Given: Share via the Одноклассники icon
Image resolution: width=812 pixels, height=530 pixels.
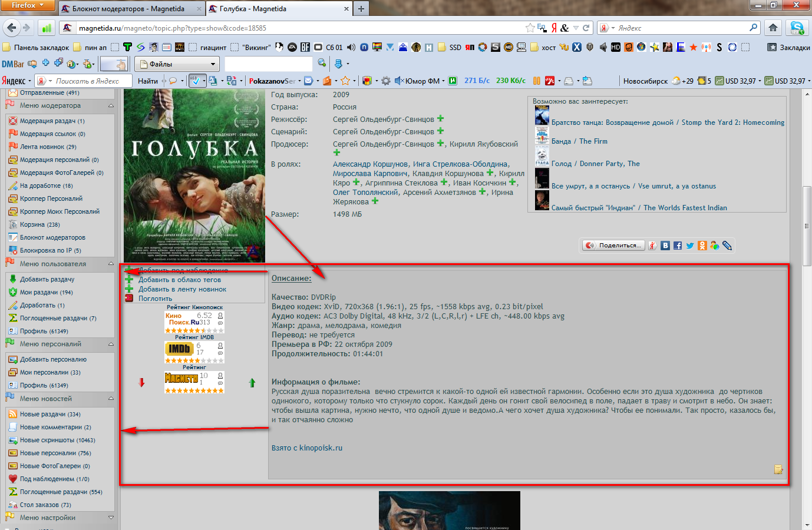Looking at the screenshot, I should pos(702,246).
